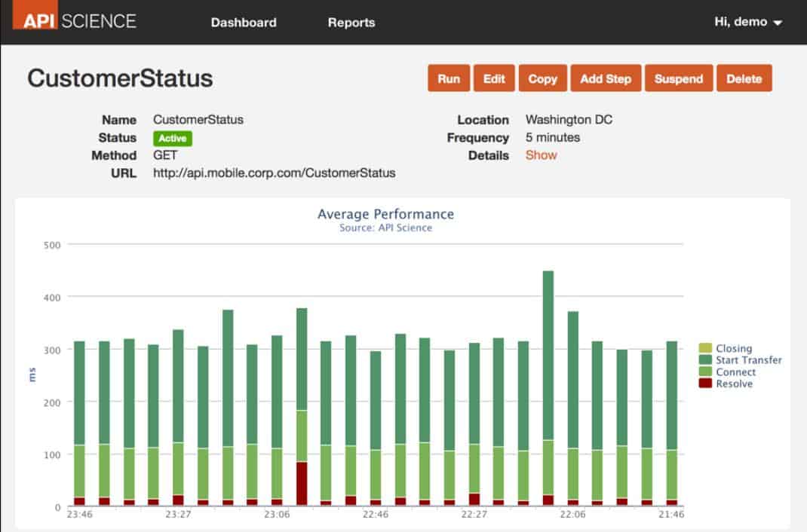The image size is (807, 532).
Task: Click the 22:06 time axis label
Action: [573, 515]
